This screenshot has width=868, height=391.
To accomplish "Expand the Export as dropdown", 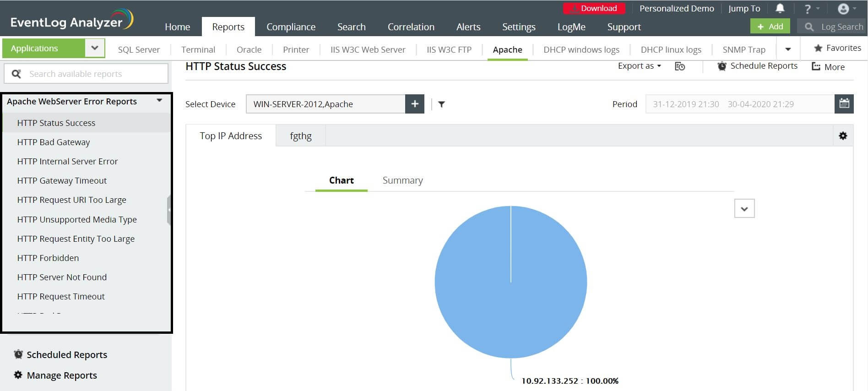I will pos(640,65).
